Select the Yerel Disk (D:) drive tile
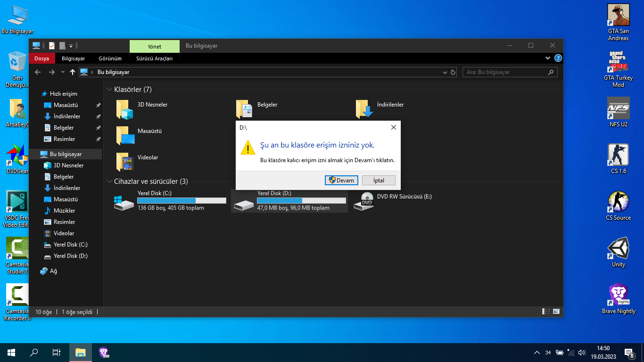Viewport: 644px width, 362px height. 289,201
